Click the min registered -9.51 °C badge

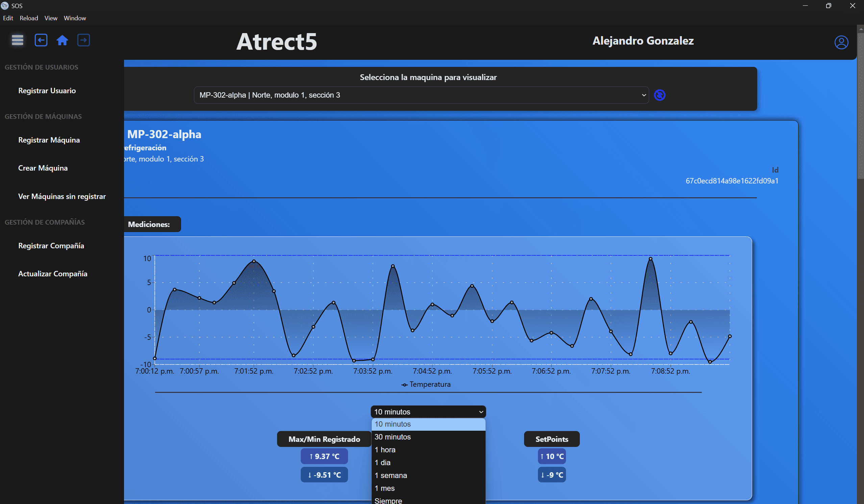324,475
